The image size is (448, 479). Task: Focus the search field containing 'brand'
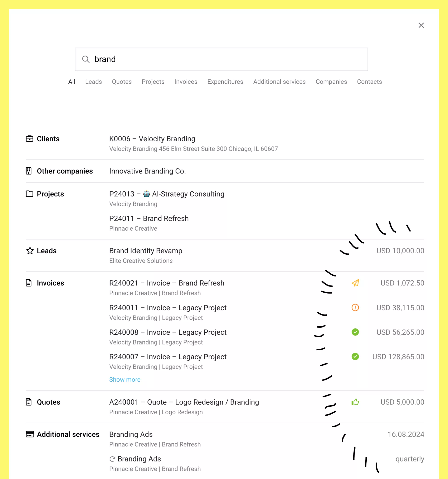221,59
